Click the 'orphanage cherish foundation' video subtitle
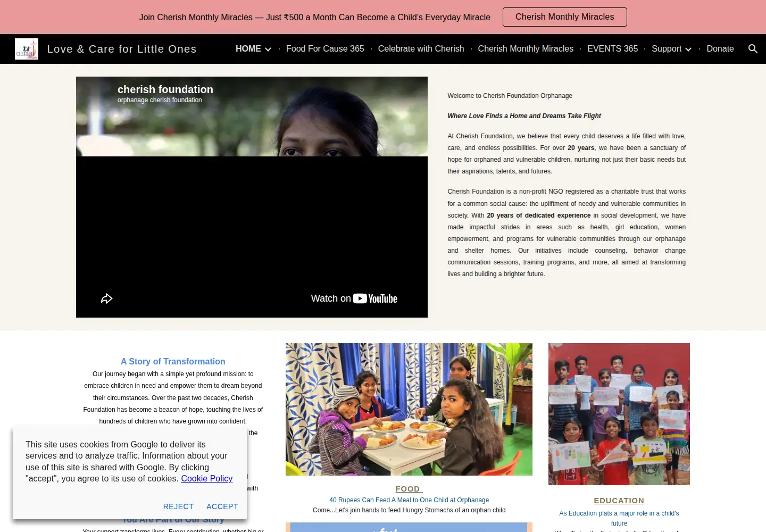Image resolution: width=766 pixels, height=532 pixels. click(x=160, y=100)
